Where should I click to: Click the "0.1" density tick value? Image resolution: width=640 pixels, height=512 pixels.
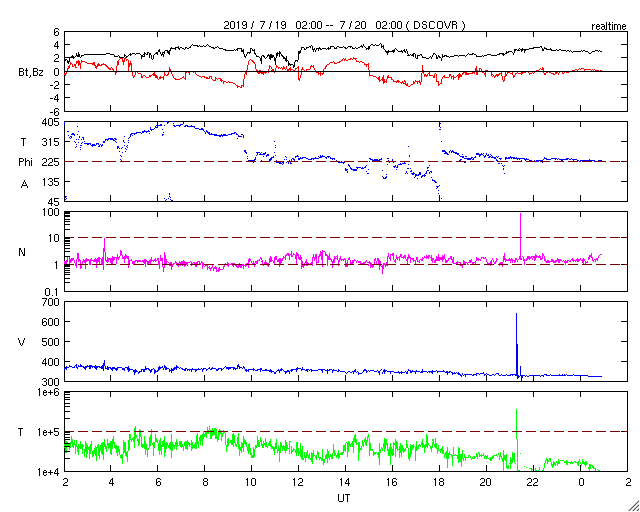pyautogui.click(x=53, y=292)
